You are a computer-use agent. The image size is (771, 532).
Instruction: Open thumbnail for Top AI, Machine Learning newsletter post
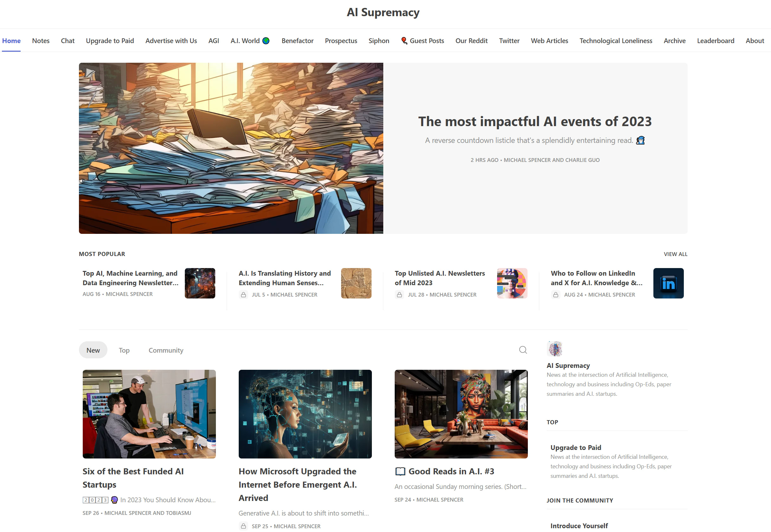[x=200, y=283]
